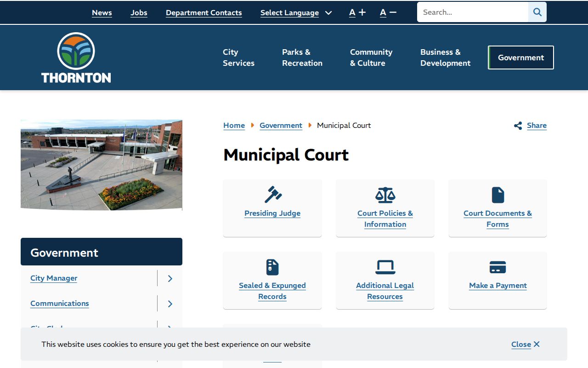
Task: Open Court Documents & Forms link
Action: [498, 219]
